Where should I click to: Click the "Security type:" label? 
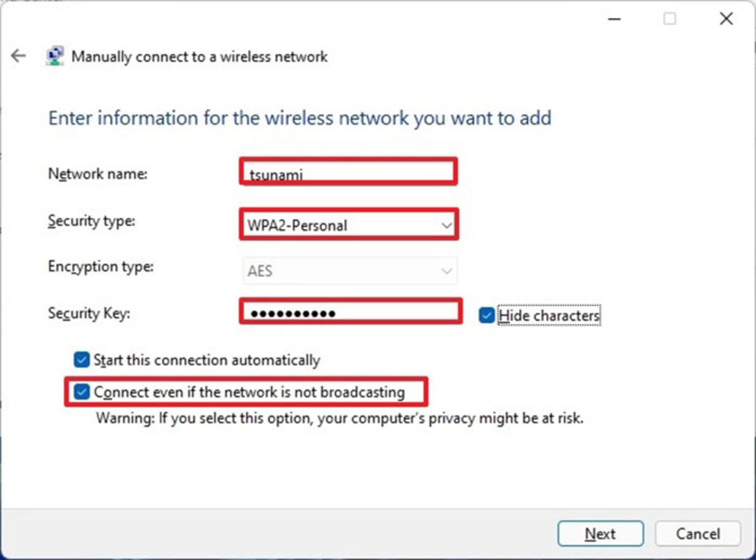[x=91, y=221]
